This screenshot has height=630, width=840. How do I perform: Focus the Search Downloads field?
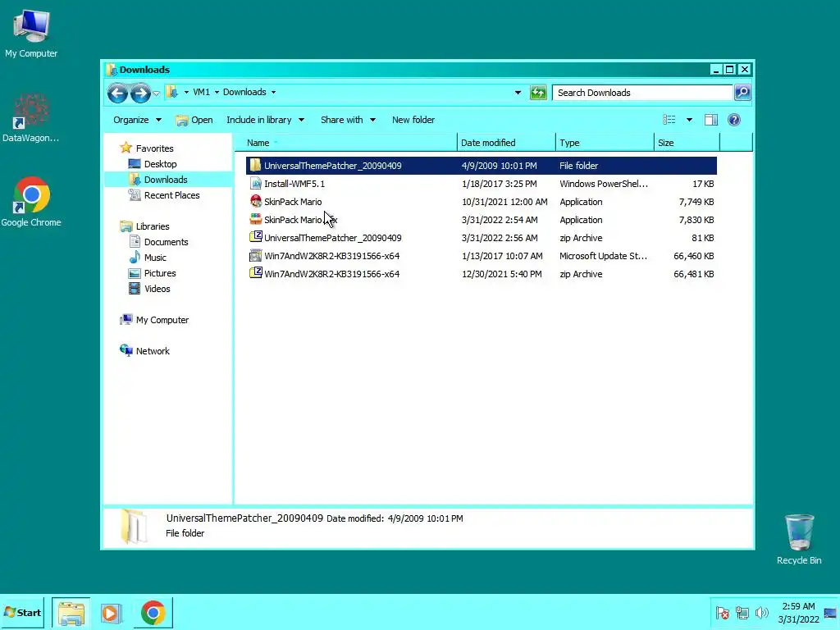coord(642,93)
